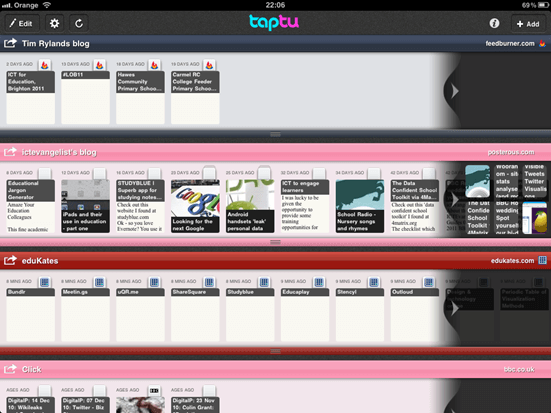This screenshot has height=413, width=551.
Task: Share the eduKates stream
Action: pyautogui.click(x=10, y=260)
